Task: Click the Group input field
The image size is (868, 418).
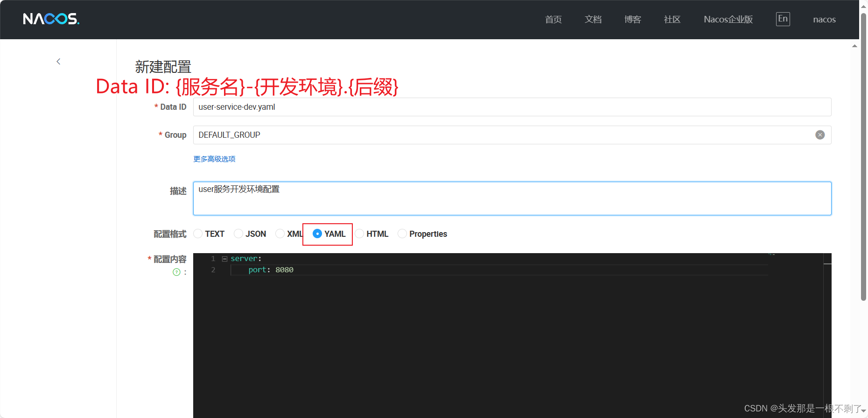Action: pyautogui.click(x=512, y=135)
